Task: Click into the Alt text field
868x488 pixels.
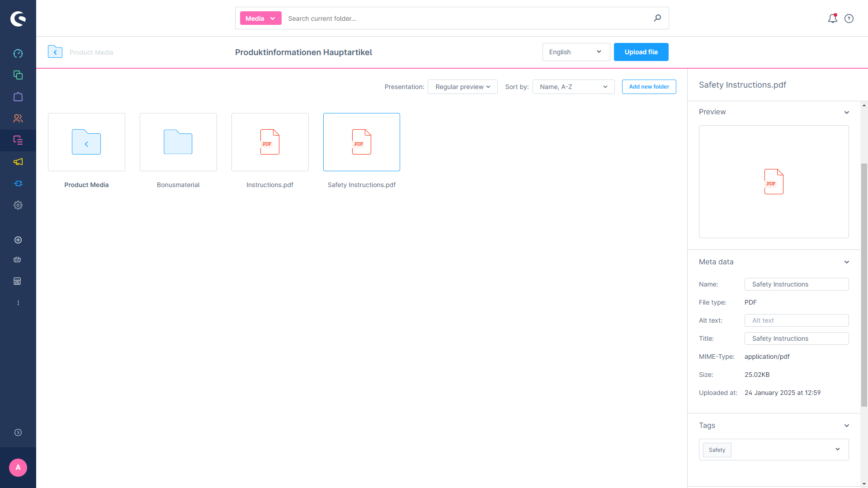Action: pyautogui.click(x=797, y=320)
